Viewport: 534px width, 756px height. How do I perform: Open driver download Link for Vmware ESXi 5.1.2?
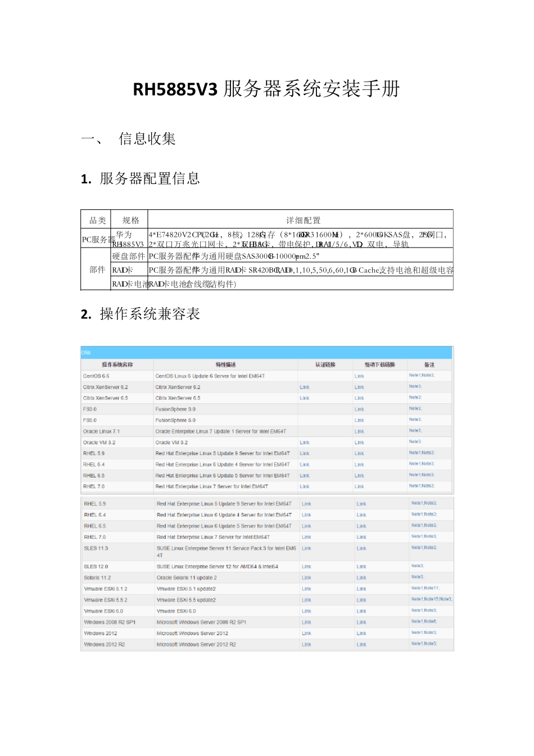tap(361, 589)
